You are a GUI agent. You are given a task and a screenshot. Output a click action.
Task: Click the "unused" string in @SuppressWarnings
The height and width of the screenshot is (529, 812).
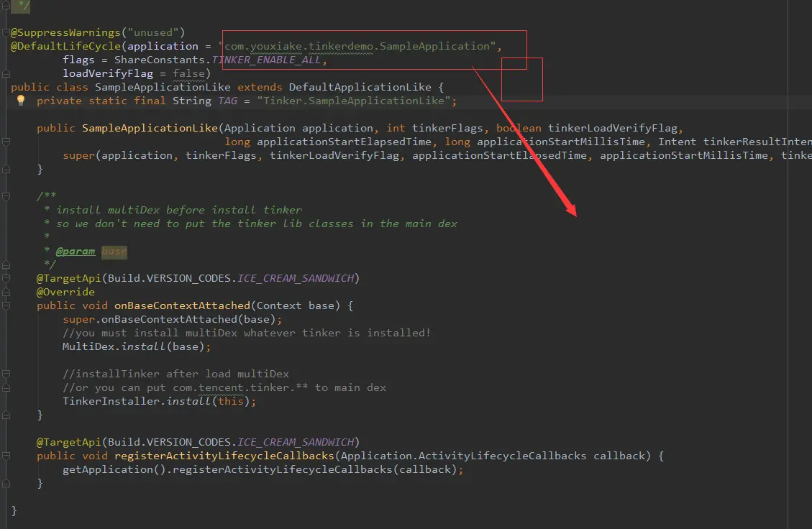coord(152,32)
